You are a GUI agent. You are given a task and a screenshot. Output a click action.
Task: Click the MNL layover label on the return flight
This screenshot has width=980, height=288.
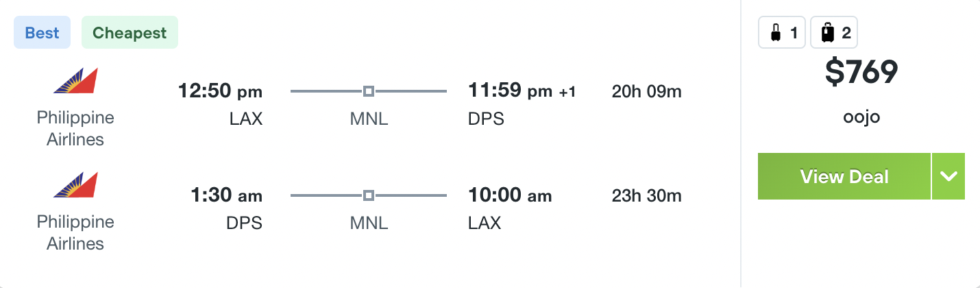[369, 223]
